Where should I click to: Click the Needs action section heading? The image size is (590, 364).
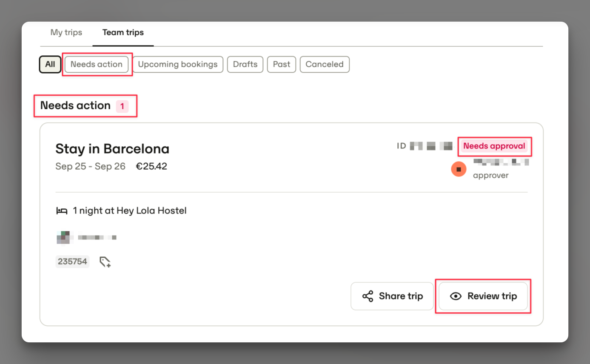[x=75, y=105]
